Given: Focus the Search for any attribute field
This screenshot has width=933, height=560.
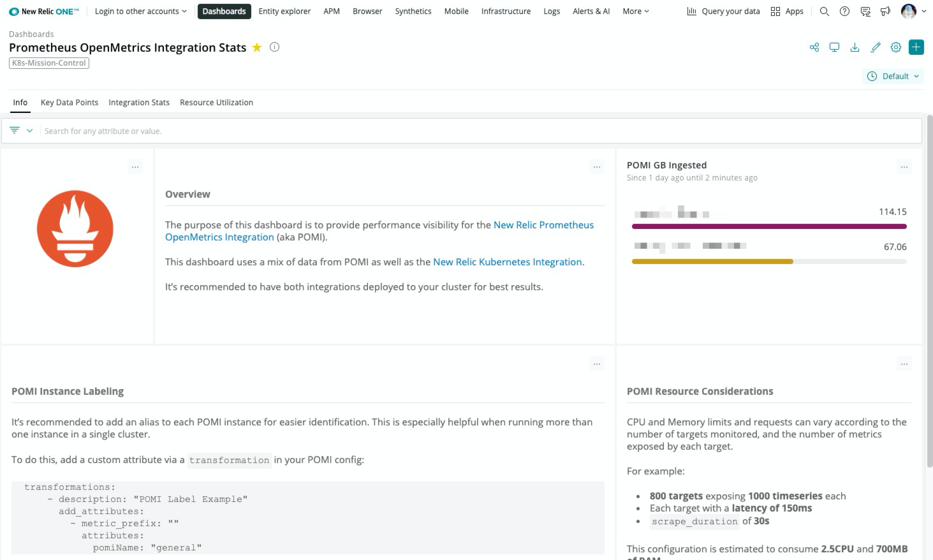Looking at the screenshot, I should click(481, 131).
